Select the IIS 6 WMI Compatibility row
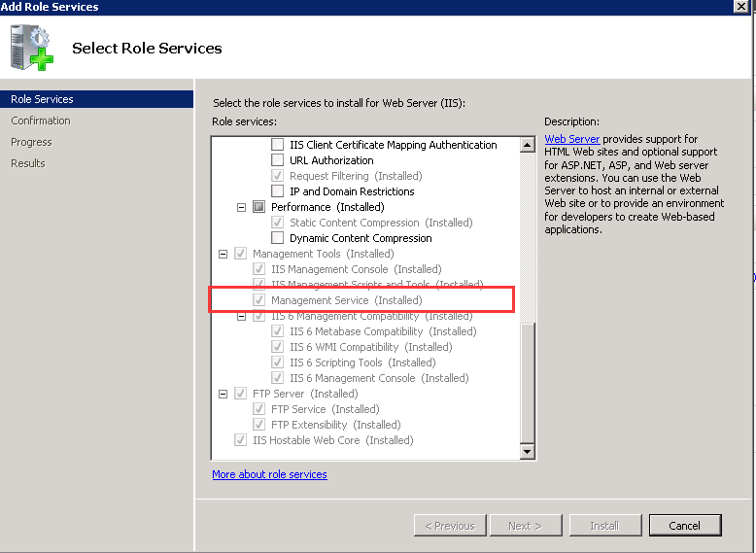The width and height of the screenshot is (756, 553). (371, 347)
